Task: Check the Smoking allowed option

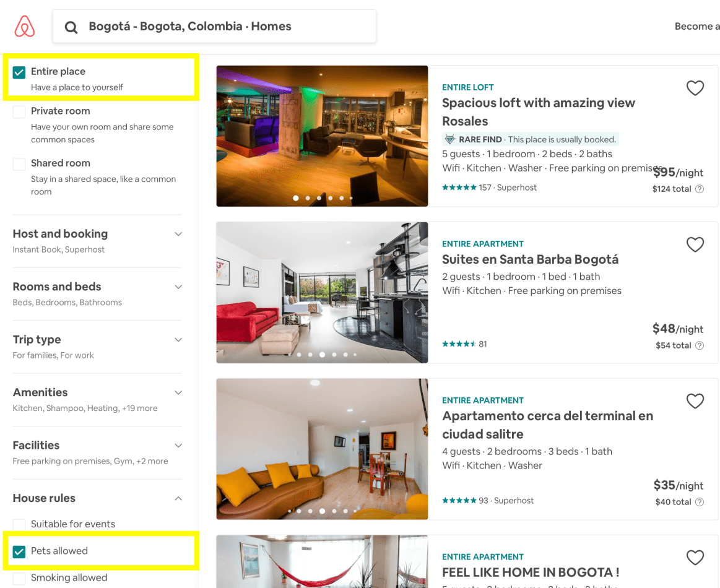Action: [x=19, y=577]
